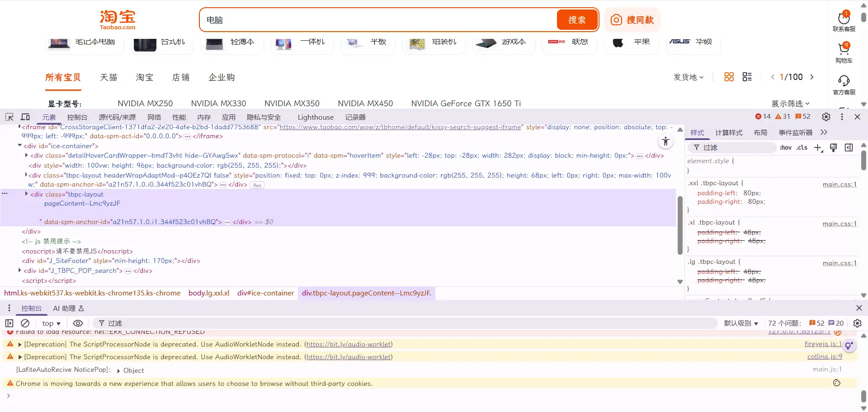Viewport: 868px width, 412px height.
Task: Go to next results page arrow
Action: (812, 77)
